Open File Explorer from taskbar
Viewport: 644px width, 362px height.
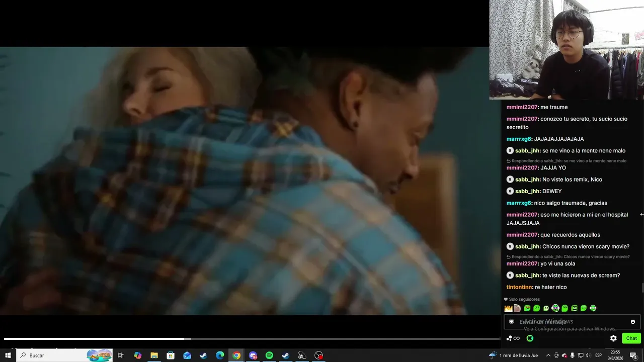tap(154, 355)
